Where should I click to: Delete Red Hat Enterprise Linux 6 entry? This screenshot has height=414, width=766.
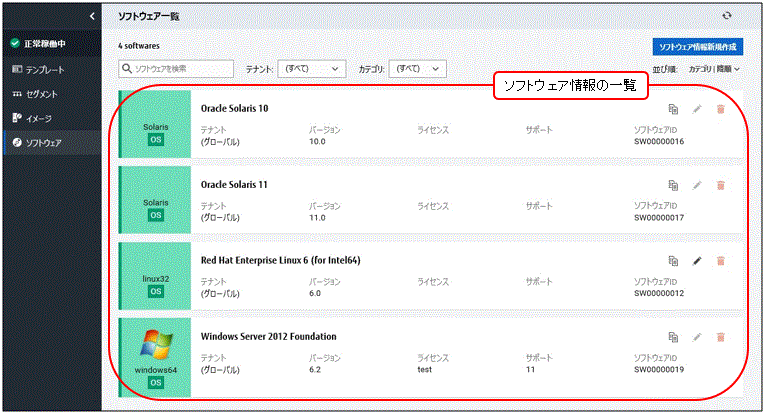coord(721,261)
